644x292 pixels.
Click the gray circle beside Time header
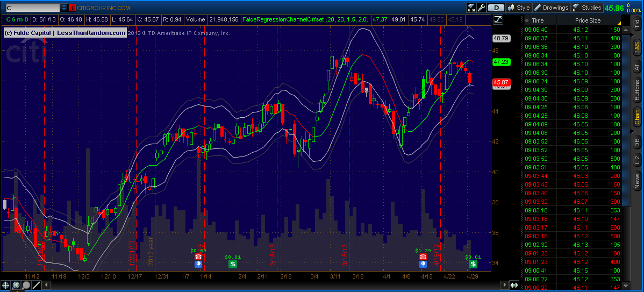point(527,20)
